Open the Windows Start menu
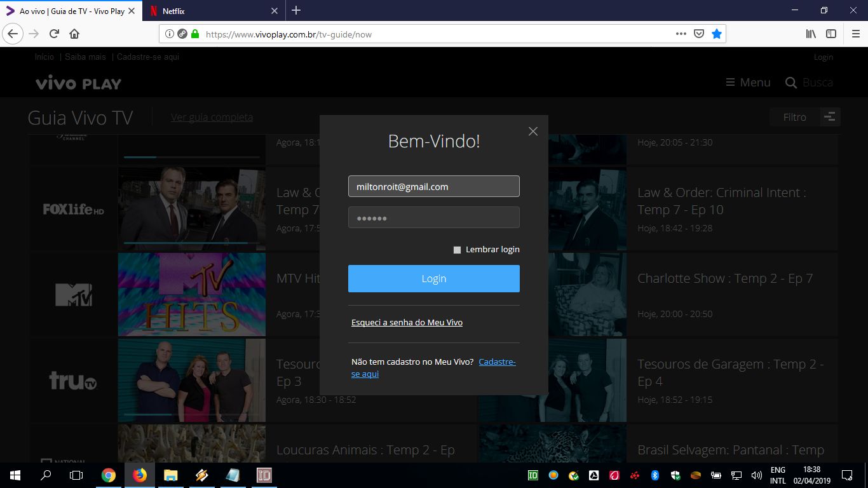Screen dimensions: 868x488 [15, 475]
